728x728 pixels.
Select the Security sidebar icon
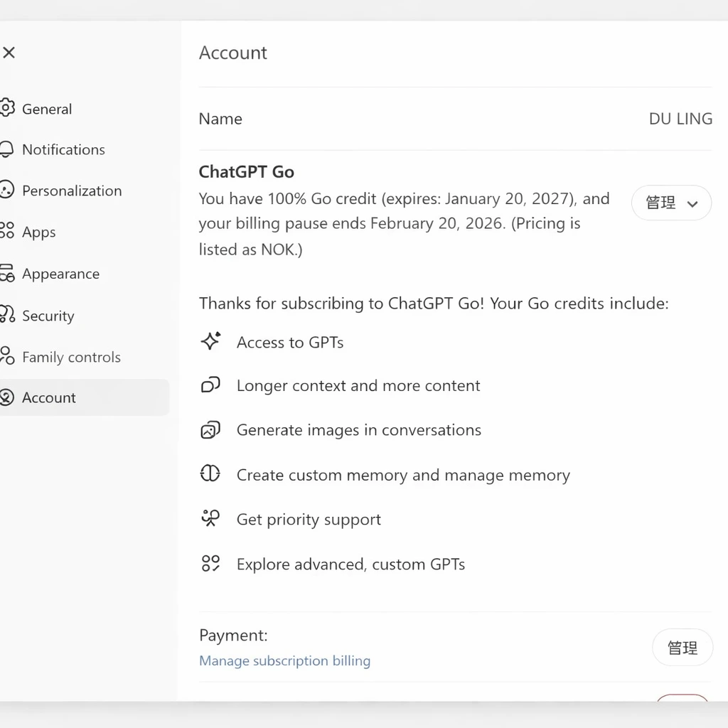7,316
